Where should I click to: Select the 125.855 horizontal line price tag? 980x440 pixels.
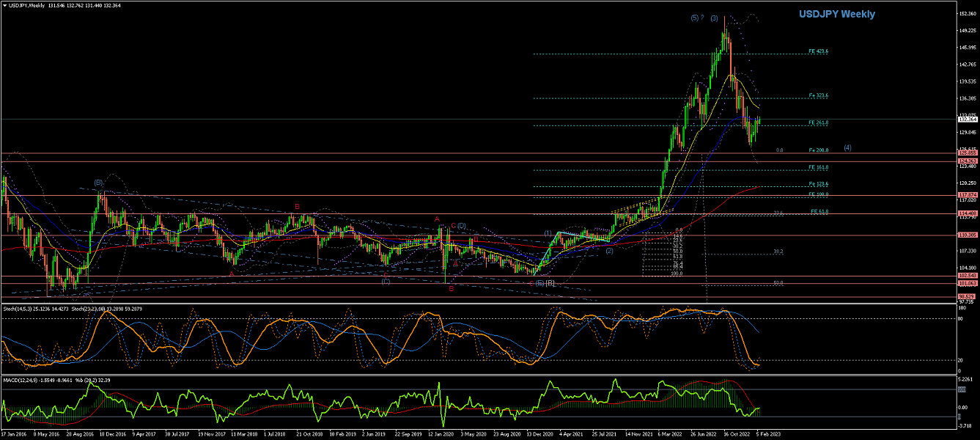[967, 153]
